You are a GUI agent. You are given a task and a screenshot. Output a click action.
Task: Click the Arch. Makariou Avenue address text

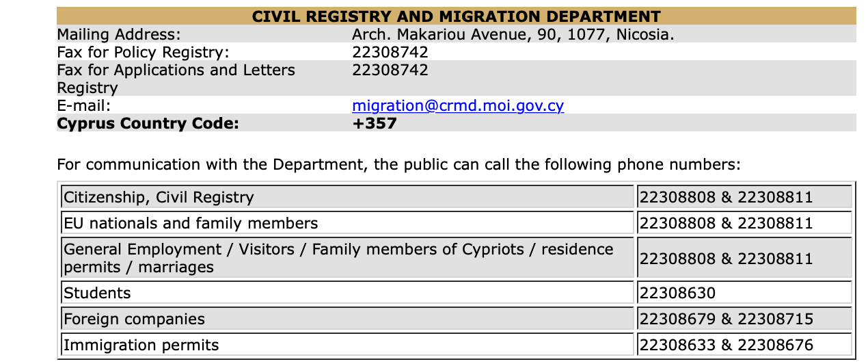tap(513, 35)
